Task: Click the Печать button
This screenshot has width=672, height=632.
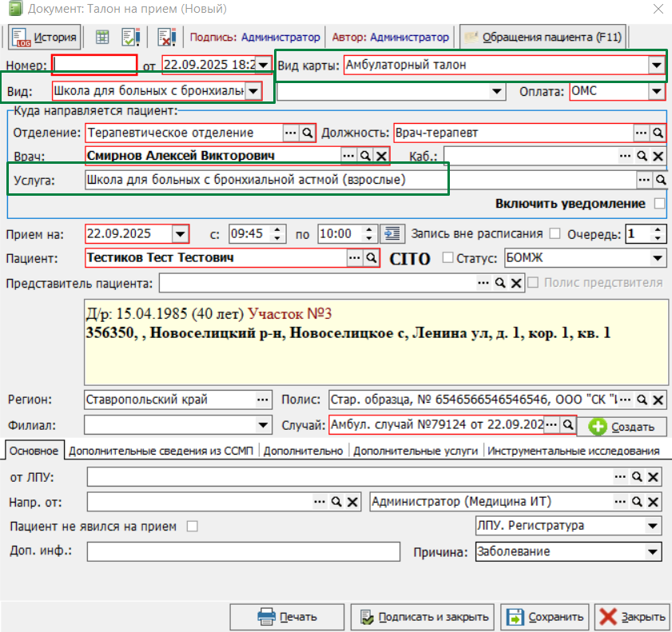Action: 287,617
